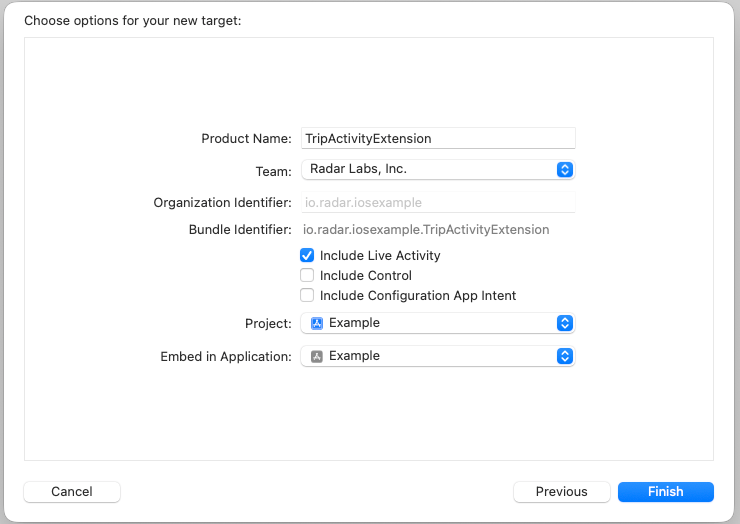The width and height of the screenshot is (740, 524).
Task: Click the "Product Name:" label
Action: 246,139
